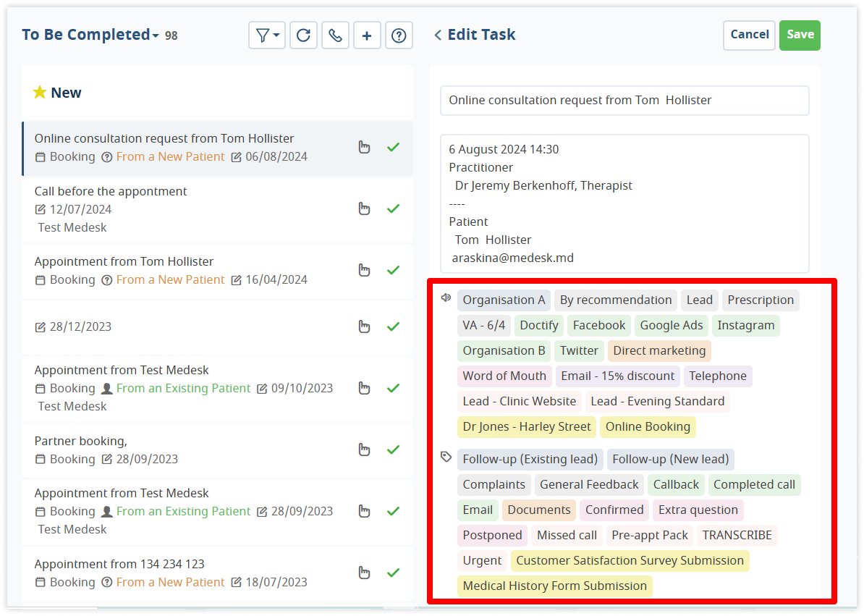This screenshot has width=864, height=616.
Task: Apply the Documents tag
Action: 539,510
